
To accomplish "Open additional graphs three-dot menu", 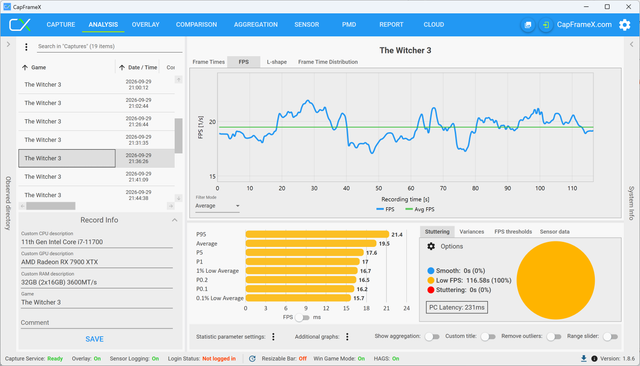I will 347,337.
